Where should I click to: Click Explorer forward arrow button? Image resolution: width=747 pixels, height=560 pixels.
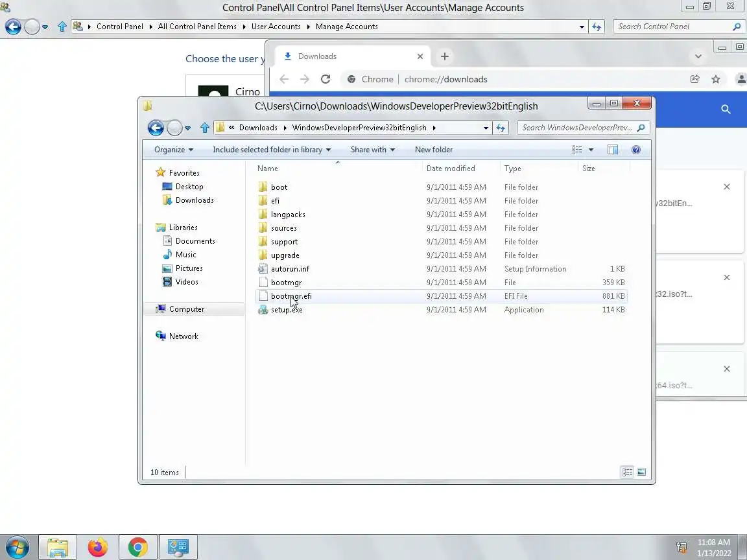(x=175, y=128)
